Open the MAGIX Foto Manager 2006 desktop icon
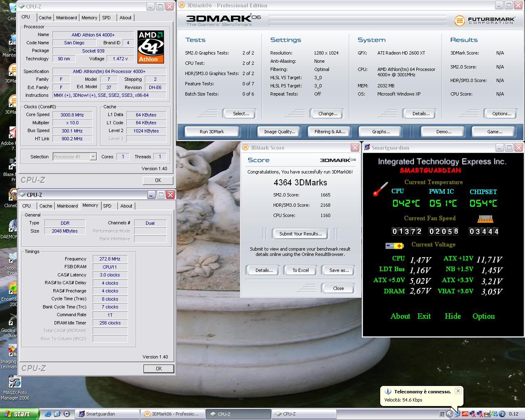This screenshot has width=525, height=420. pyautogui.click(x=15, y=382)
